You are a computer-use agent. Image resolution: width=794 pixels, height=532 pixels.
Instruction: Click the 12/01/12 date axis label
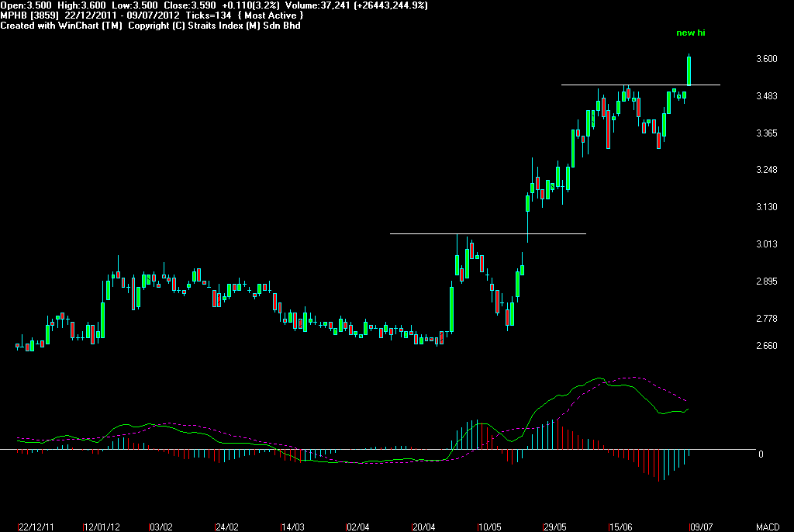point(102,527)
